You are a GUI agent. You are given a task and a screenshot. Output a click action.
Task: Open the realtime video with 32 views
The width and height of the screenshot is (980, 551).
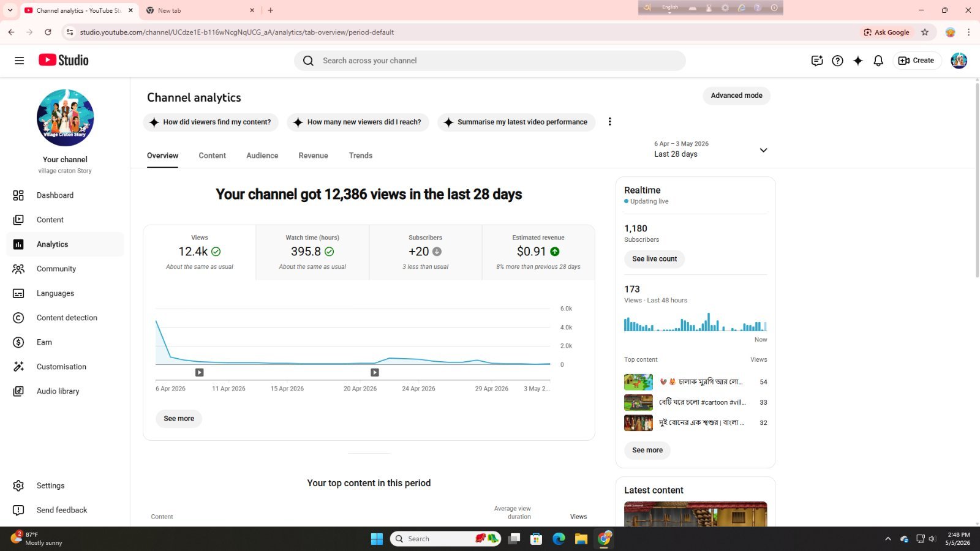click(x=695, y=422)
